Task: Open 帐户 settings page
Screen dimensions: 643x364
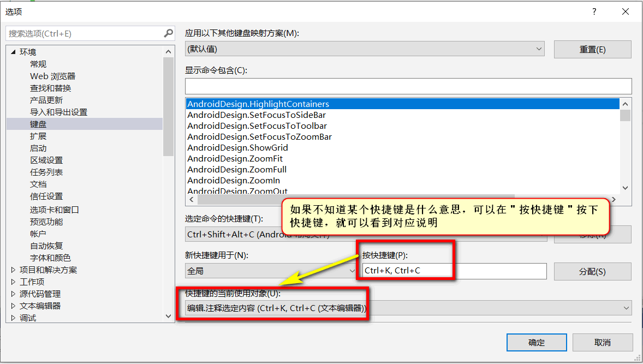Action: click(x=38, y=234)
